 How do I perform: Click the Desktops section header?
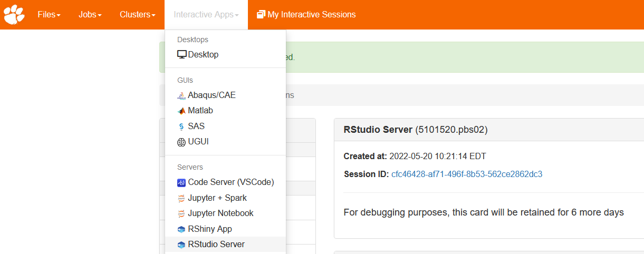193,40
